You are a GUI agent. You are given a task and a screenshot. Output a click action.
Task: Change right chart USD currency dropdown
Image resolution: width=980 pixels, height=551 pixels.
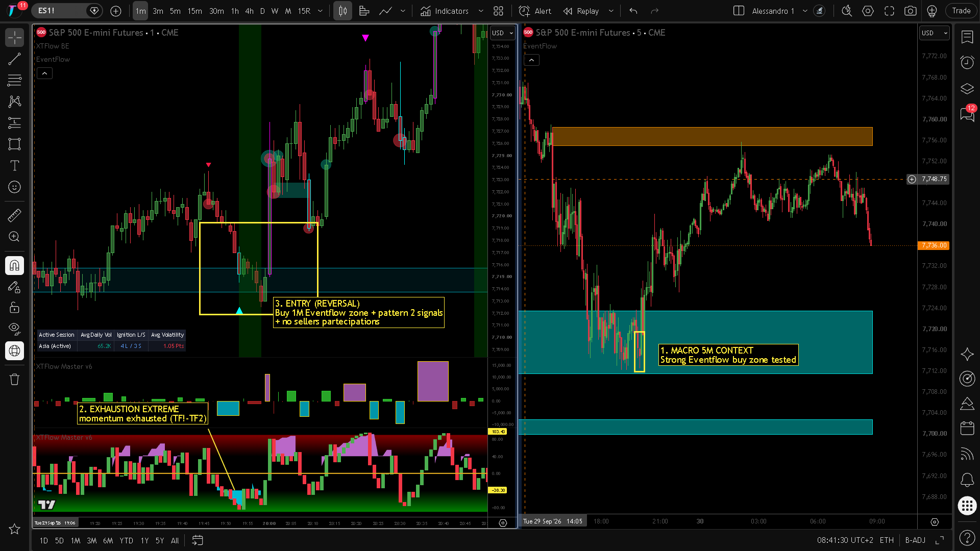tap(935, 33)
